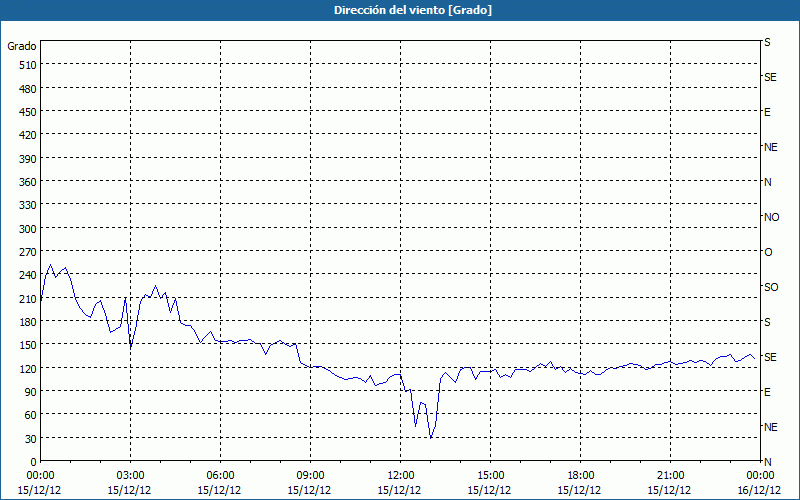
Task: Click the chart title 'Dirección del viento [Grado]'
Action: [413, 10]
